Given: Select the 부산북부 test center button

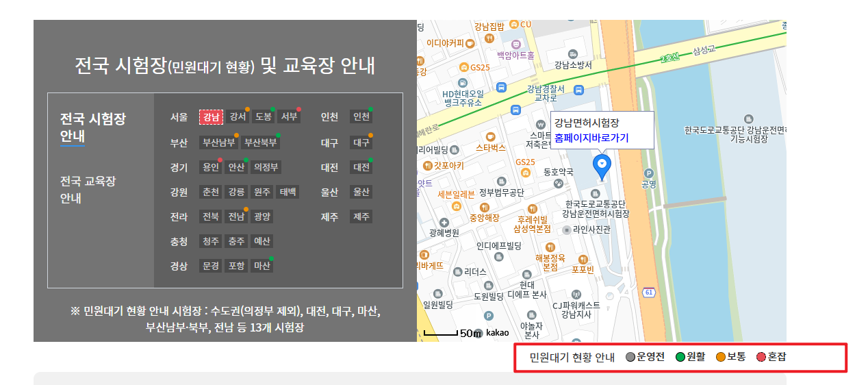Looking at the screenshot, I should (x=261, y=142).
